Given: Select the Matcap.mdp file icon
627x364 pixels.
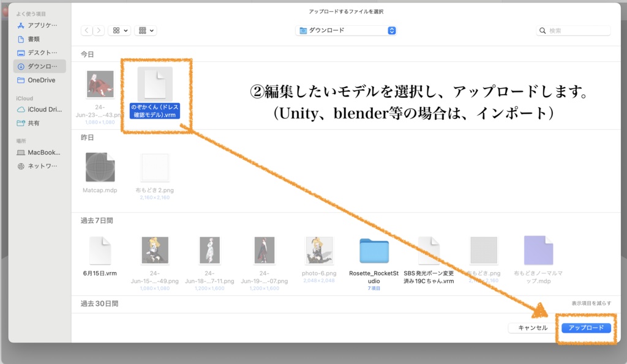Looking at the screenshot, I should (100, 167).
